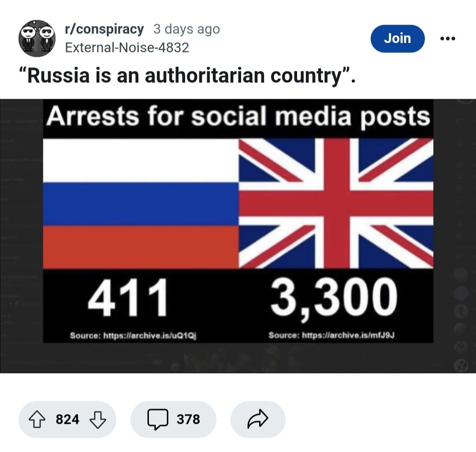Tap the r/conspiracy community avatar
The height and width of the screenshot is (452, 476).
coord(37,38)
